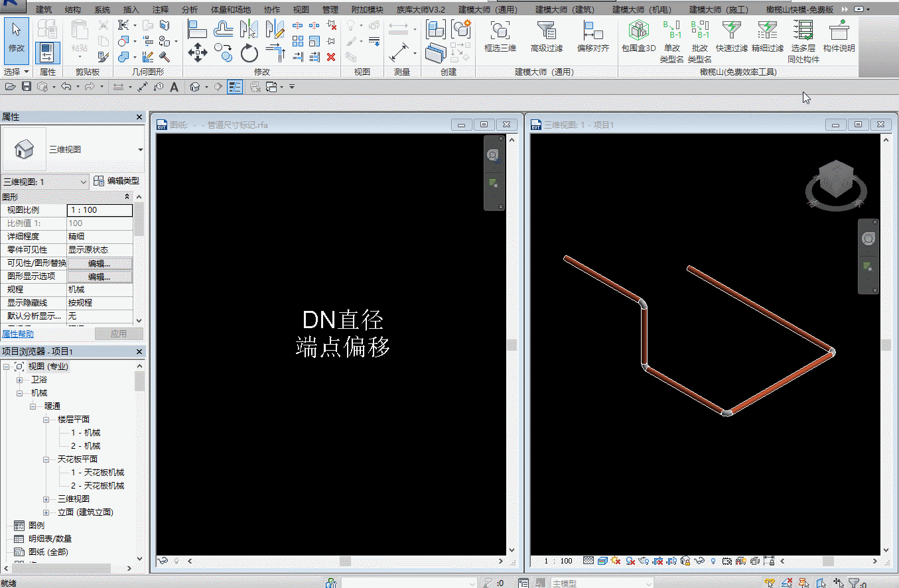This screenshot has height=588, width=899.
Task: Select the 快速过滤 quick filter tool
Action: point(731,36)
